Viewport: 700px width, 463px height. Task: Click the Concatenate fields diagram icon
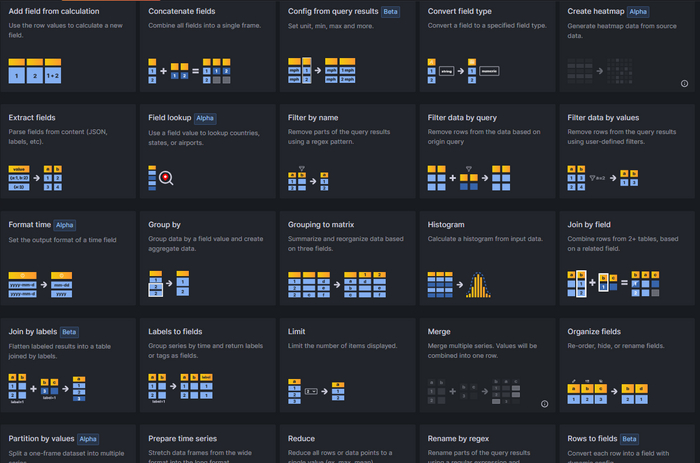coord(189,71)
